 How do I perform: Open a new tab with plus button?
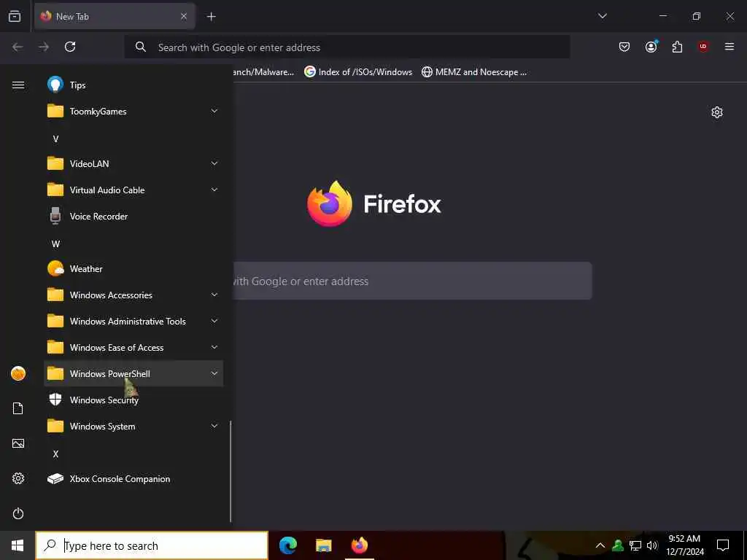coord(211,17)
